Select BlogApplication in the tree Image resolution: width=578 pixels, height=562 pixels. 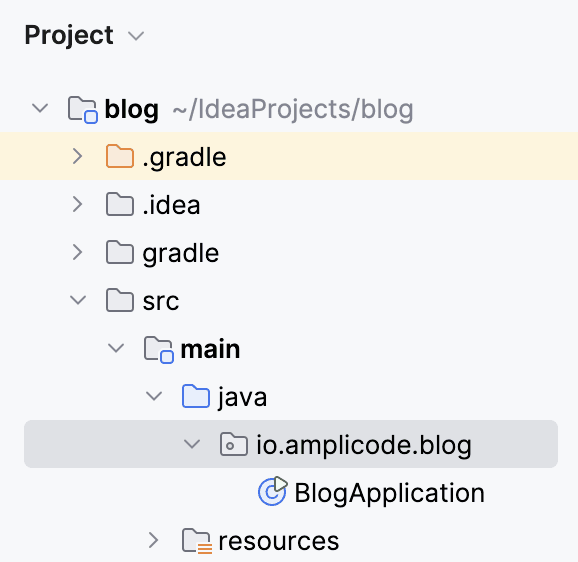[x=389, y=493]
